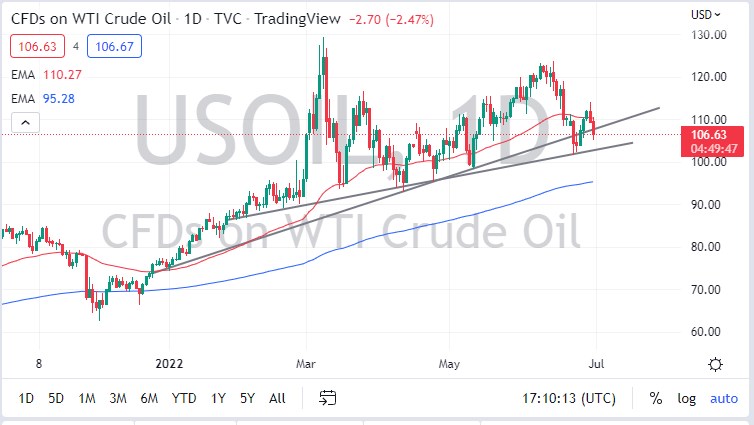Click the red 106.63 sell price button

point(38,46)
